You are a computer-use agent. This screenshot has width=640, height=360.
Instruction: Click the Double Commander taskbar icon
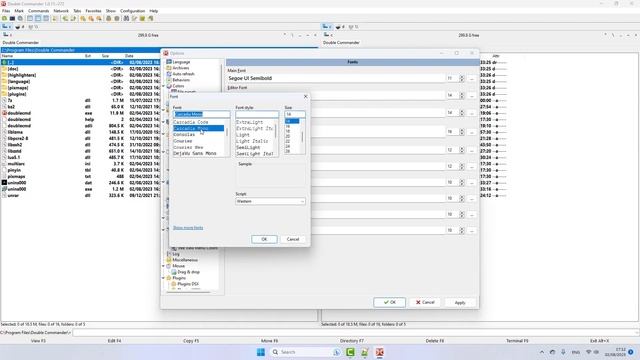380,352
